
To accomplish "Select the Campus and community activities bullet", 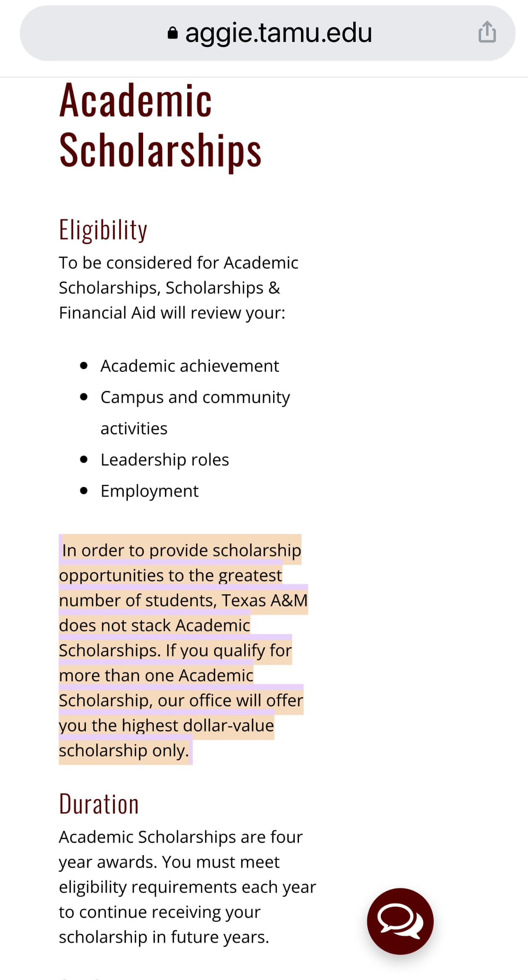I will coord(195,412).
